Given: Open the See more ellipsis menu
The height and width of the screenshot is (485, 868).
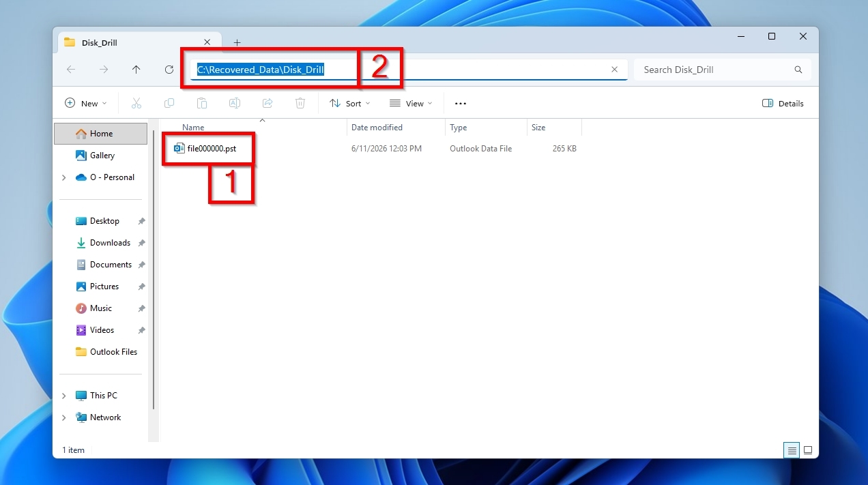Looking at the screenshot, I should click(461, 104).
